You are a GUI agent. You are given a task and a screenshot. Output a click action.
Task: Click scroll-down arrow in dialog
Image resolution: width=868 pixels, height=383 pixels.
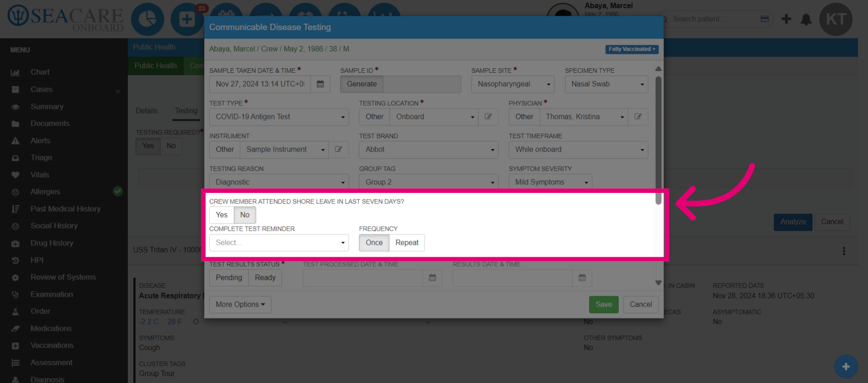[658, 283]
